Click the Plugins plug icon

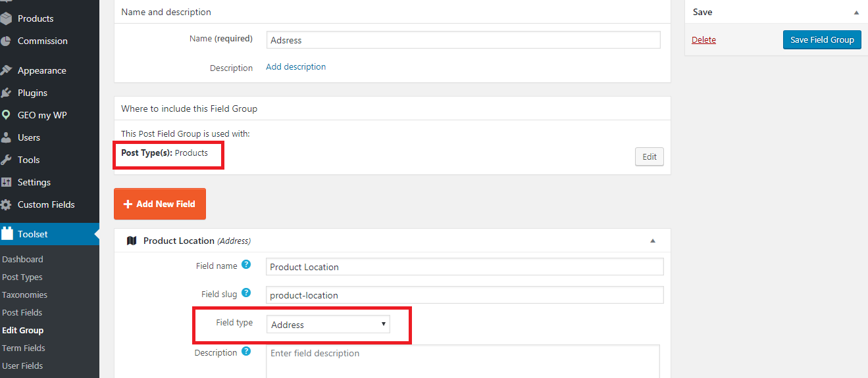pos(6,93)
